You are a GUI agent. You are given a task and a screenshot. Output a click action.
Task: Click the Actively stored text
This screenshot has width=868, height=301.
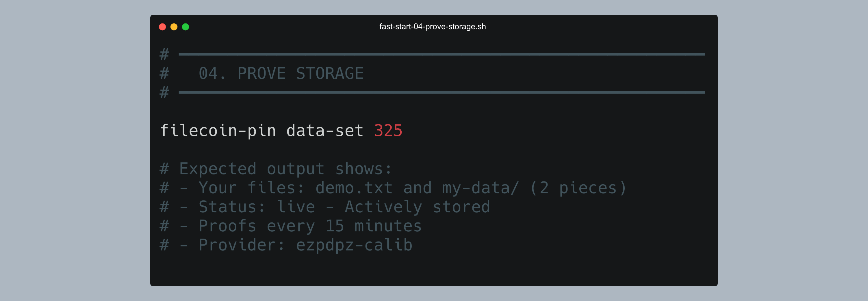click(417, 207)
